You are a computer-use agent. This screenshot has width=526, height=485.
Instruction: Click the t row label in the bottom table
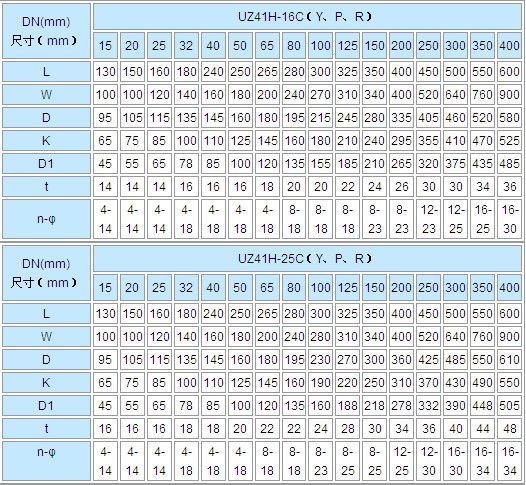pyautogui.click(x=46, y=429)
